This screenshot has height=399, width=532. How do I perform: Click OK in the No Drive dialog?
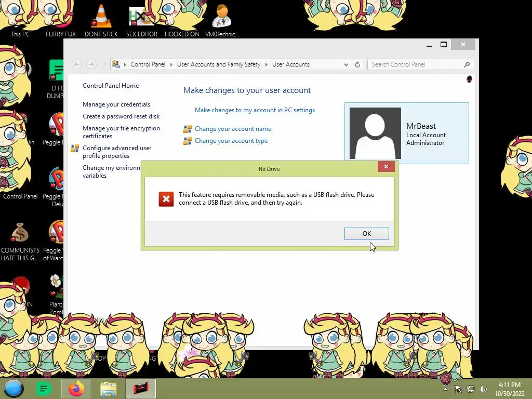(366, 233)
